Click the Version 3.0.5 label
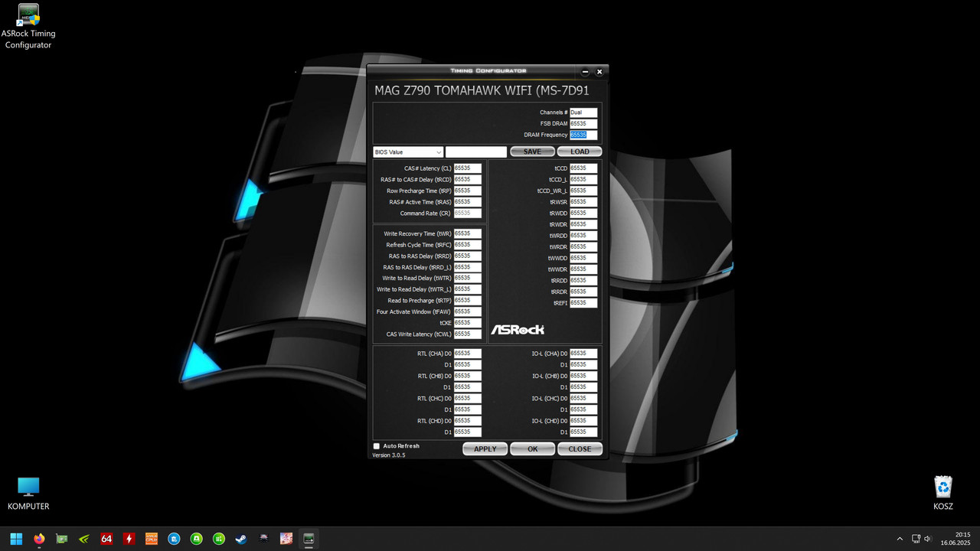Screen dimensions: 980x551 [389, 455]
